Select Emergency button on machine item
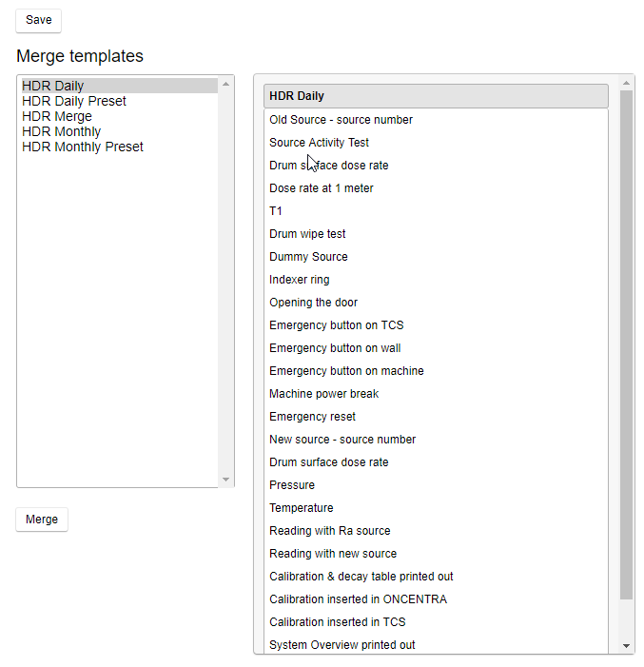644x667 pixels. coord(436,371)
